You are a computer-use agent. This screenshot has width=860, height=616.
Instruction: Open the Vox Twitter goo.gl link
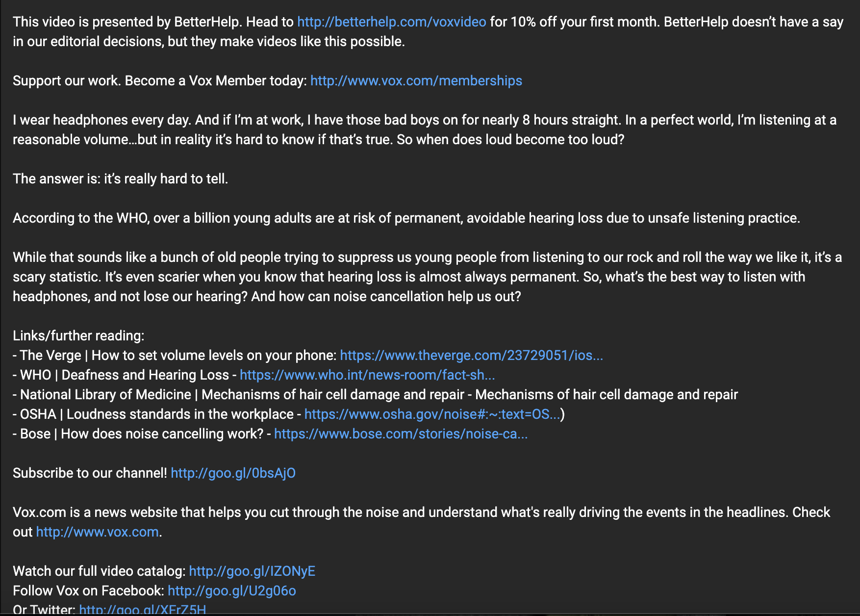[142, 610]
